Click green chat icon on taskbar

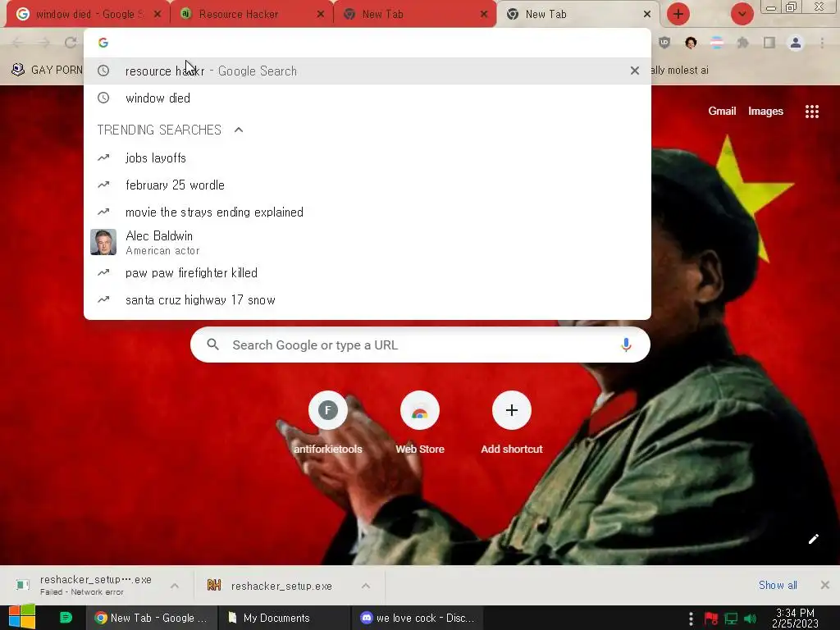[x=66, y=618]
